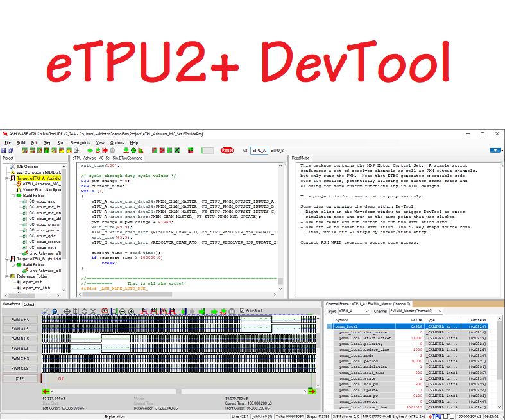Image resolution: width=505 pixels, height=420 pixels.
Task: Click the green Go arrow in main toolbar
Action: coord(89,150)
